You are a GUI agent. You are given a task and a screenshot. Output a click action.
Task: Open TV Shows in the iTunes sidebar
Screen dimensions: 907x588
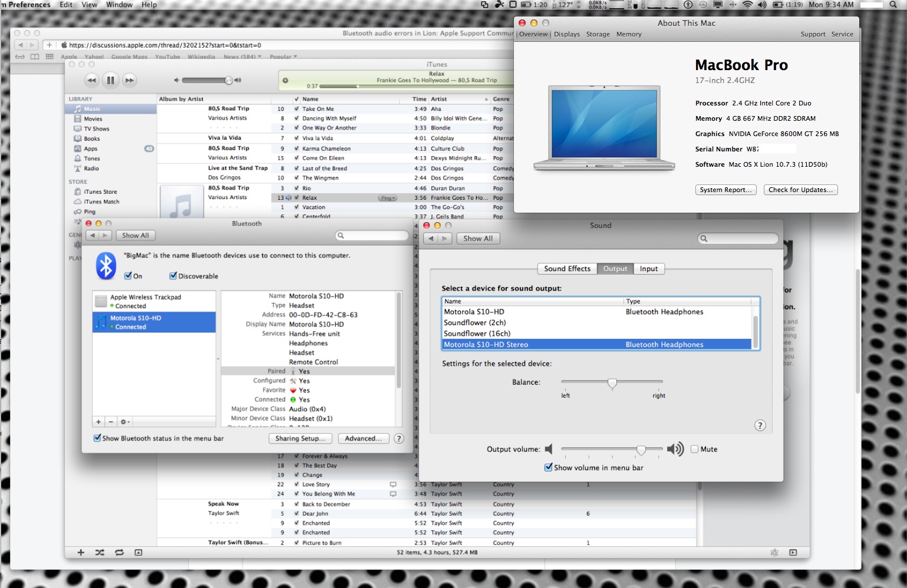click(97, 129)
